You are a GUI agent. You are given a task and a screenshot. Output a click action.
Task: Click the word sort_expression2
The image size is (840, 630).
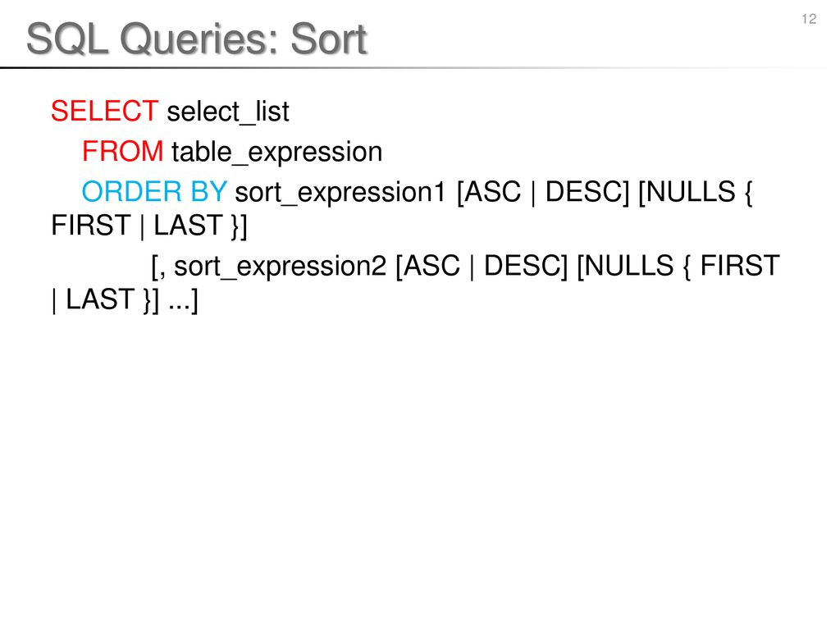point(280,267)
